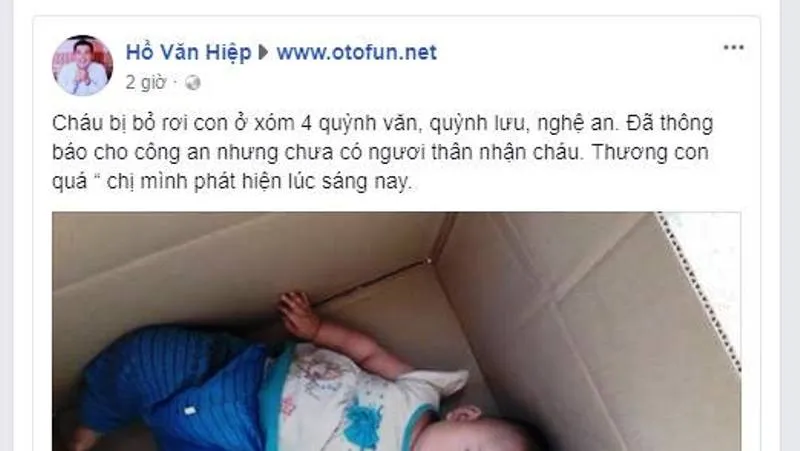Open the post's "2 giờ" timestamp
The height and width of the screenshot is (451, 800).
146,83
